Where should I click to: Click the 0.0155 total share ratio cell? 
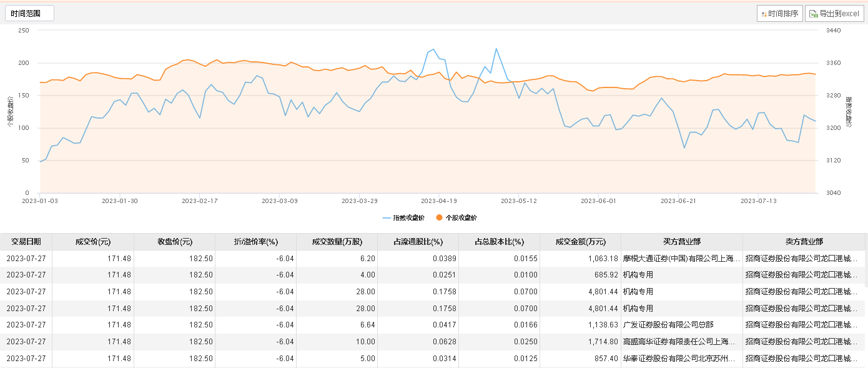coord(500,258)
